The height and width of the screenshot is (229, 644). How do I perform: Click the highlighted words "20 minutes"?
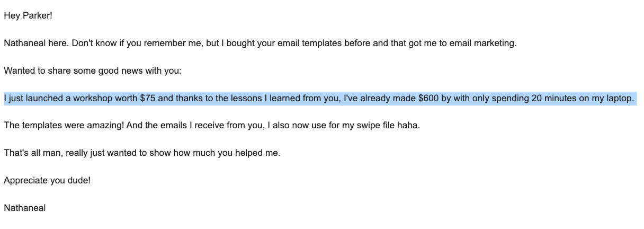[x=553, y=98]
